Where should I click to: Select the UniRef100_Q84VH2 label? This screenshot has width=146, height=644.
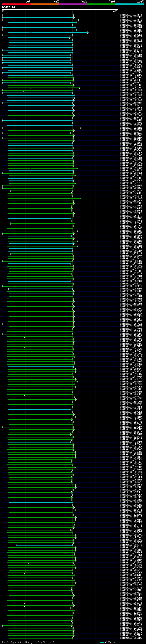(x=131, y=575)
